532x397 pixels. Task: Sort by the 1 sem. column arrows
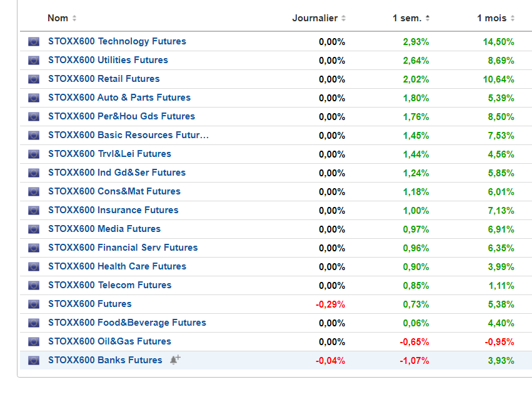428,19
